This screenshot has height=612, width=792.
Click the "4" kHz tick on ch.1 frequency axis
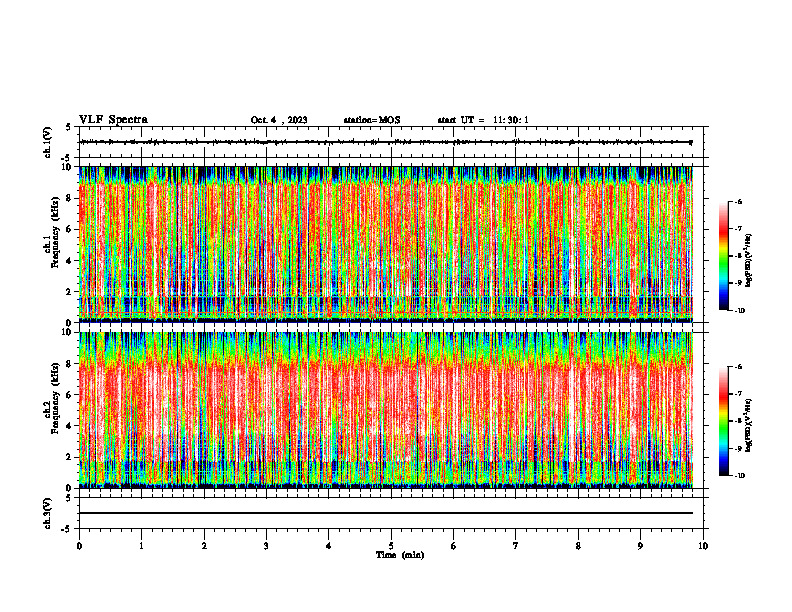pyautogui.click(x=70, y=261)
